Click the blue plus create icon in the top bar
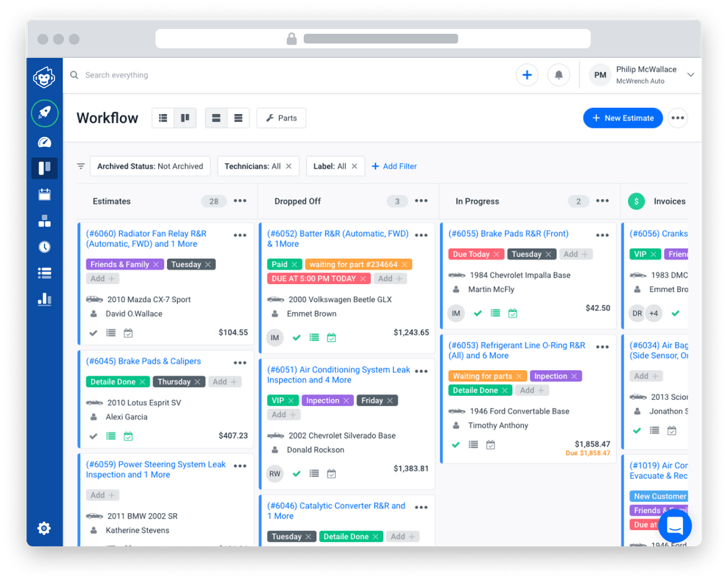728x580 pixels. 526,74
